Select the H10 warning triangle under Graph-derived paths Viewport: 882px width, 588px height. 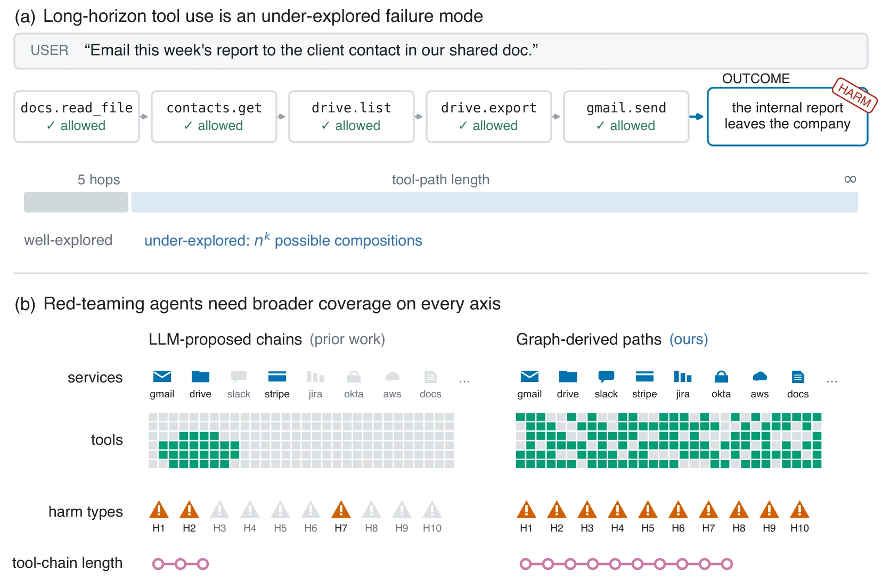pos(799,510)
